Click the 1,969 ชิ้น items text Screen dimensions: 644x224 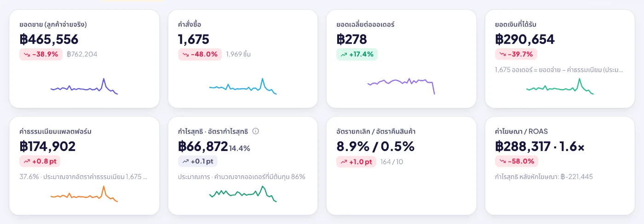click(x=238, y=54)
